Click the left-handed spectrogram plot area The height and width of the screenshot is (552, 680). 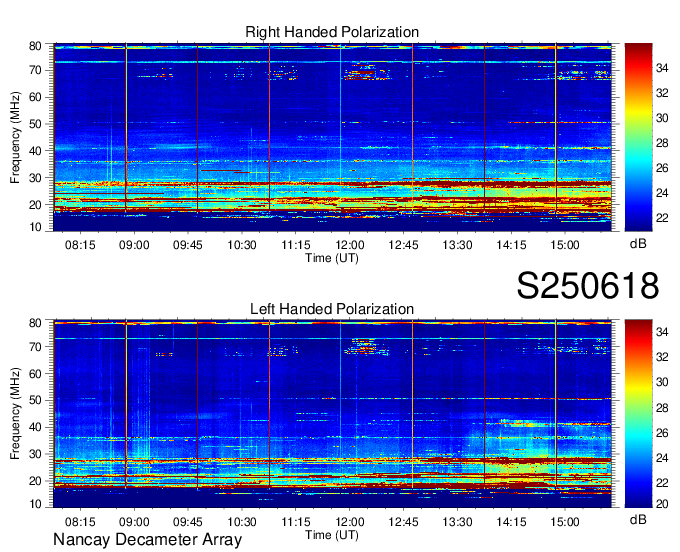point(332,414)
